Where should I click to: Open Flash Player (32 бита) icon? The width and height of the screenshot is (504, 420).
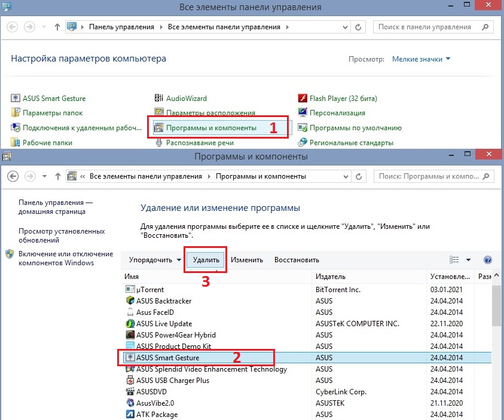coord(303,98)
